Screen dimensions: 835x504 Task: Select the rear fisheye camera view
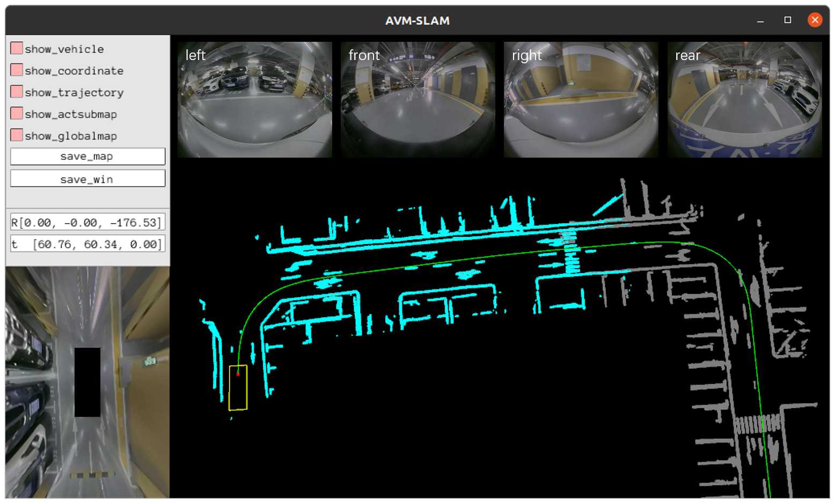pos(744,100)
